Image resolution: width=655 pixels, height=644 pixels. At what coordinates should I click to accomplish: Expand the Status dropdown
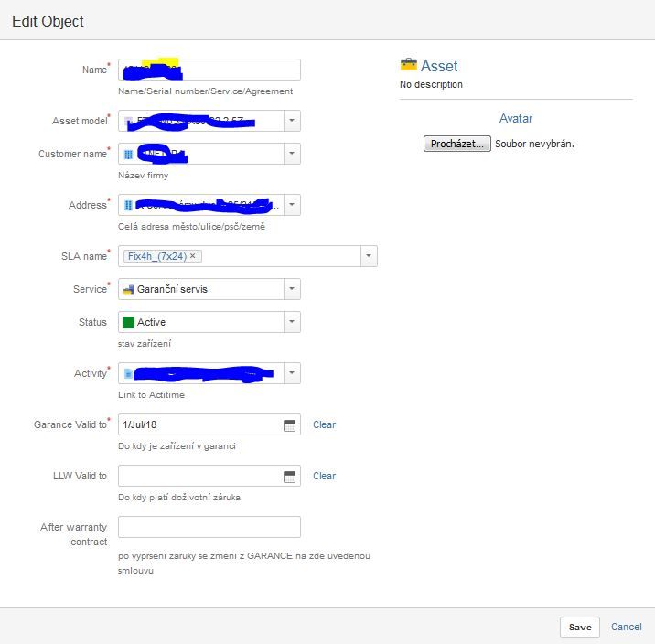[x=292, y=322]
